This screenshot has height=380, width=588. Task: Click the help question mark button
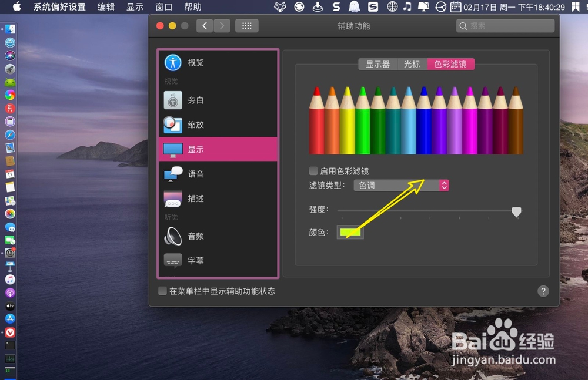click(542, 291)
